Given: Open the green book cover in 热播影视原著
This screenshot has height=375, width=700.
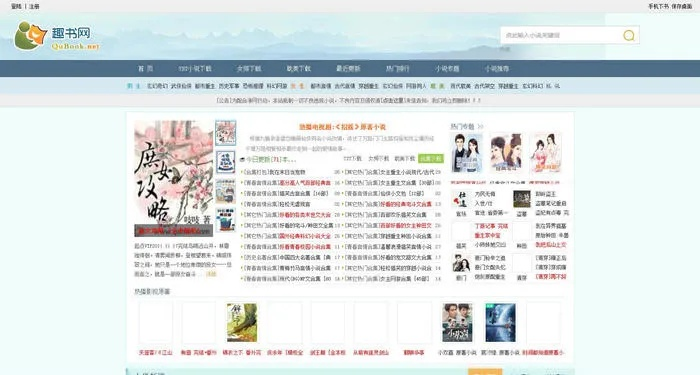Looking at the screenshot, I should [242, 323].
